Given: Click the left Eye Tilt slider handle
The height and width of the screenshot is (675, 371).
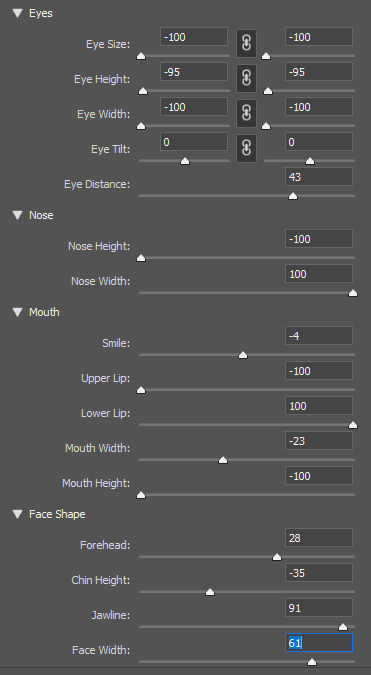Looking at the screenshot, I should pos(185,161).
